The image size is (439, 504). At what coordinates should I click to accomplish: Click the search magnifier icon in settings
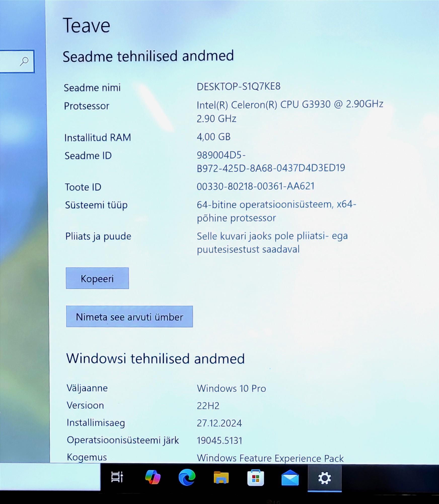pyautogui.click(x=24, y=61)
